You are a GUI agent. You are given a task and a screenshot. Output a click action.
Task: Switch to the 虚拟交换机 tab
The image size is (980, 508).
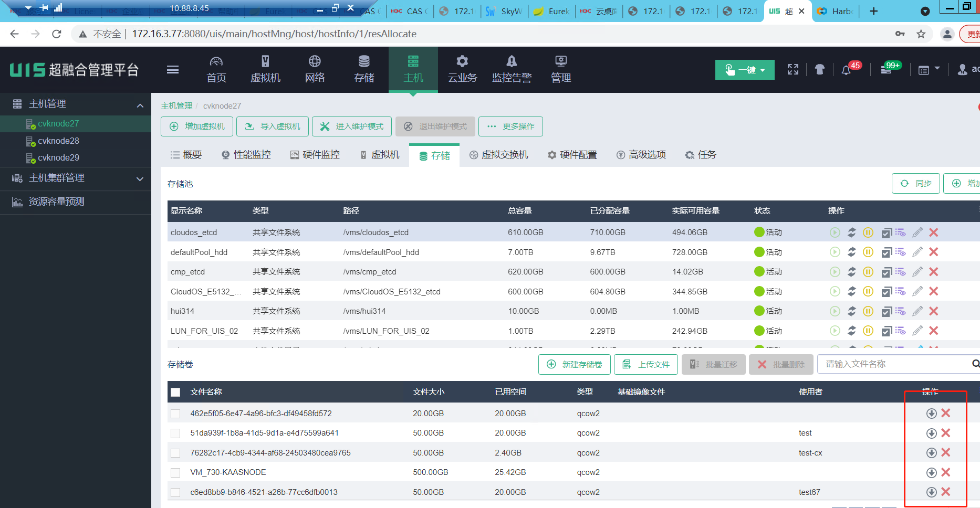pos(499,155)
